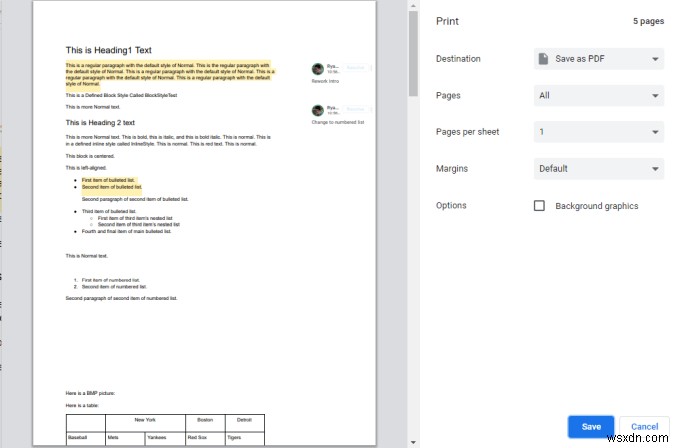Click 'First item of numbered list' text
Screen dimensions: 680x448
click(111, 280)
